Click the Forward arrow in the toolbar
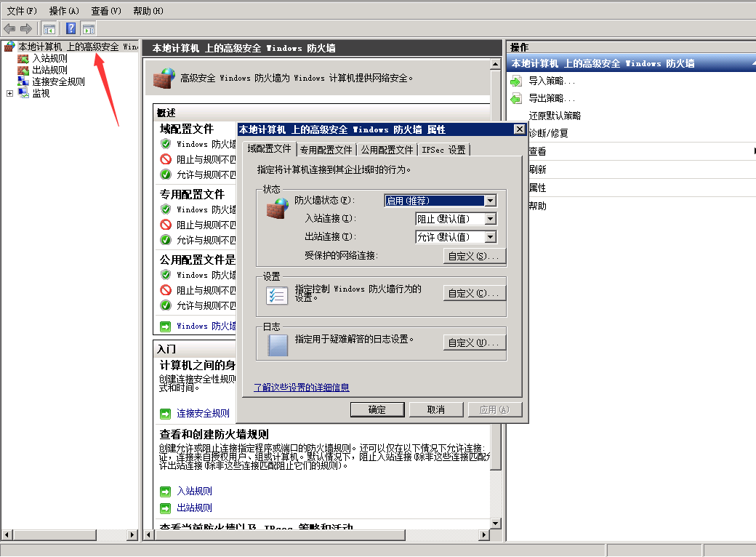Image resolution: width=756 pixels, height=557 pixels. tap(25, 28)
